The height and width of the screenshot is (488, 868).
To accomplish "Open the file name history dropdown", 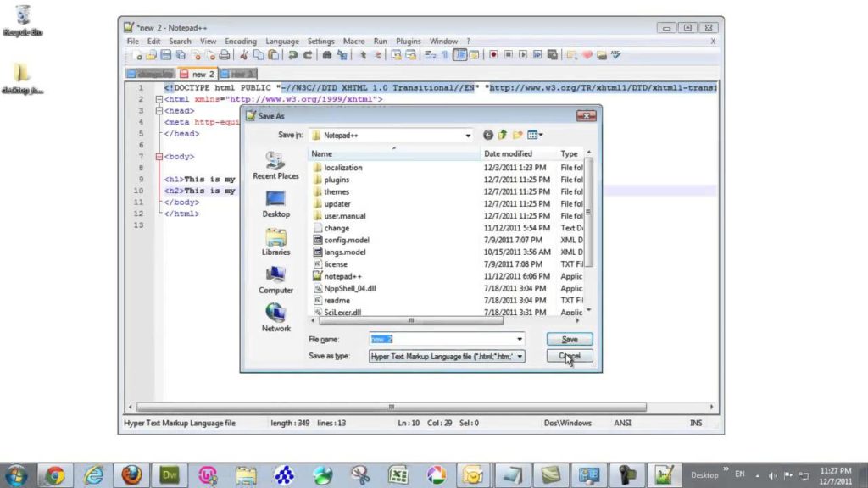I will coord(519,339).
